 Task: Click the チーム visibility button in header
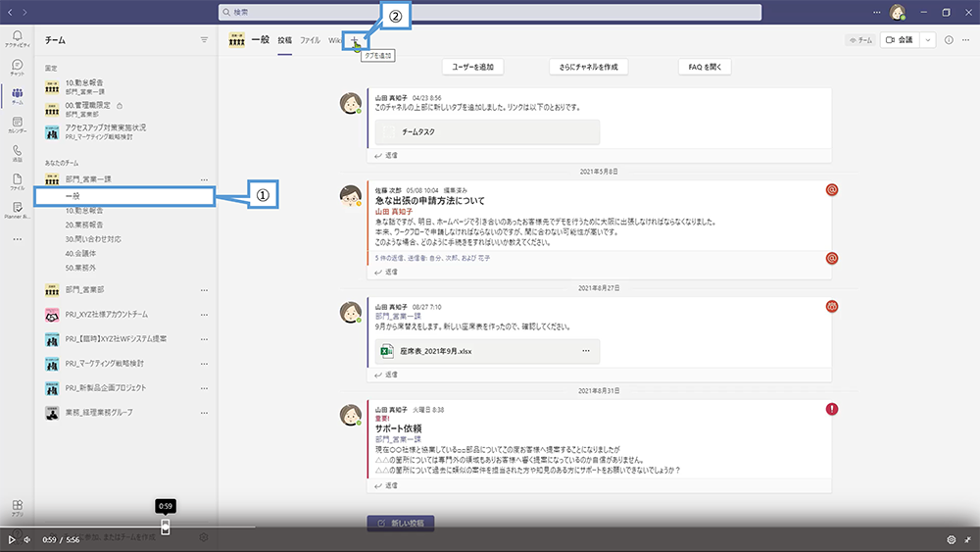860,40
